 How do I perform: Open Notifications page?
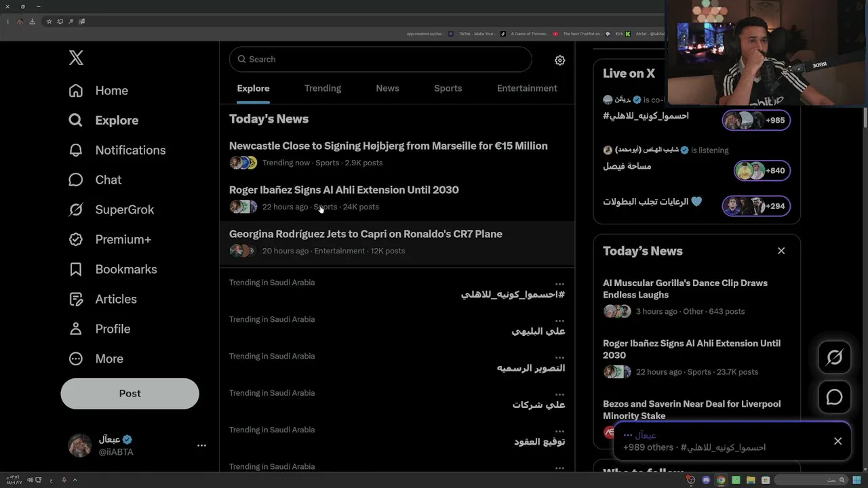[x=117, y=150]
